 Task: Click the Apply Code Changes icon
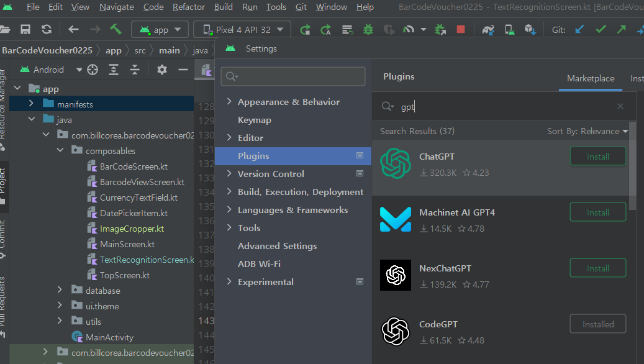[347, 30]
